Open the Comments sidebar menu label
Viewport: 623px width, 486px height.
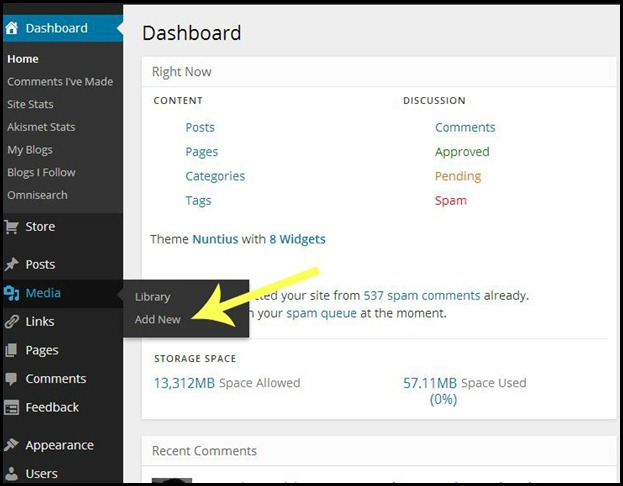coord(56,379)
